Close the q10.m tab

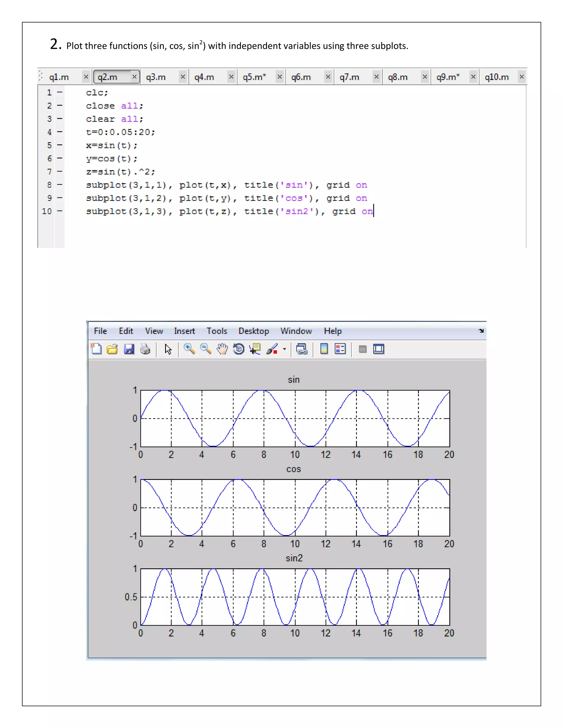point(522,77)
